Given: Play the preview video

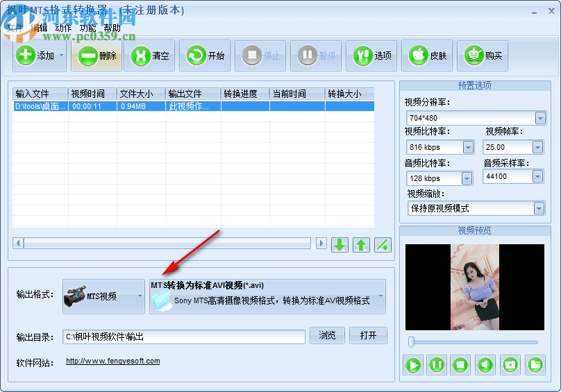Looking at the screenshot, I should (x=413, y=365).
